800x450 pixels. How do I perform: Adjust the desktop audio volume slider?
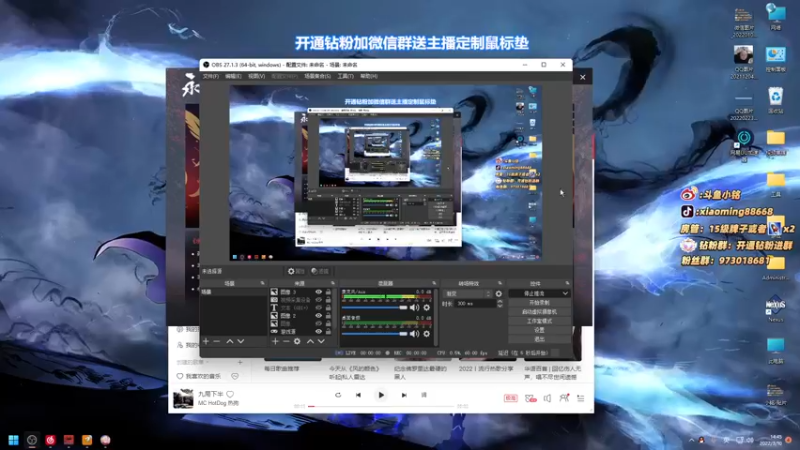[374, 334]
